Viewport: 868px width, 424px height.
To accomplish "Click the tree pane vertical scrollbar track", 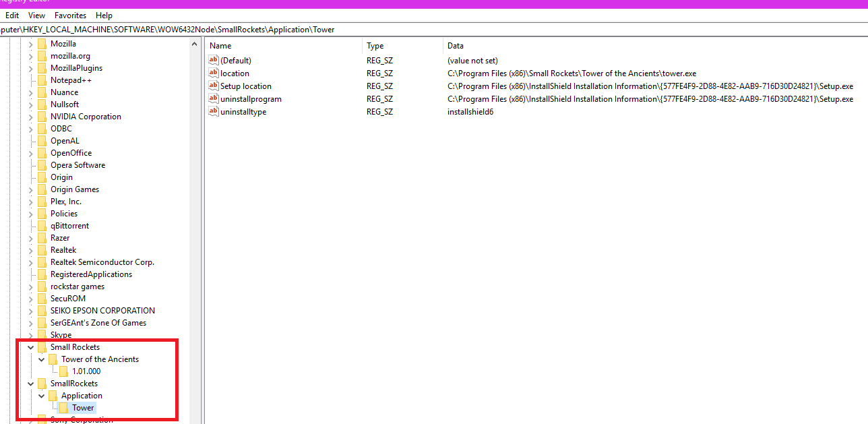I will (x=196, y=236).
